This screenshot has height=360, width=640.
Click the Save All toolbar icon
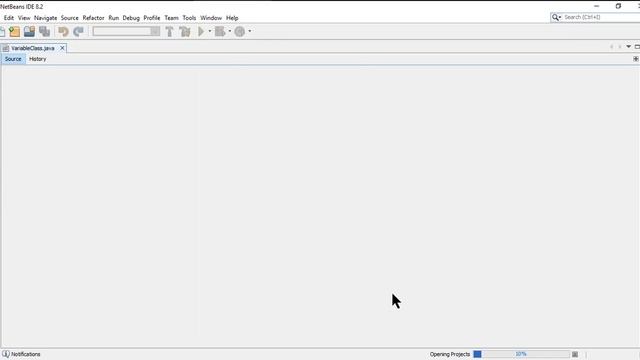[x=44, y=31]
